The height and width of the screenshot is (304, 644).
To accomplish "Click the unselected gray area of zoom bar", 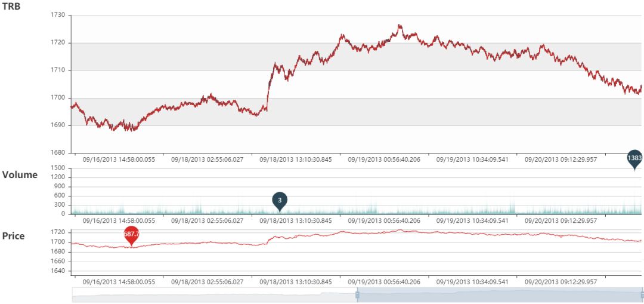I will (x=213, y=294).
